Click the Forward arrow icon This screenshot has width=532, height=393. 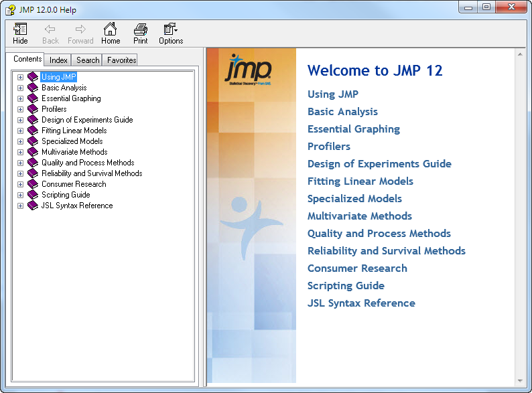tap(80, 29)
